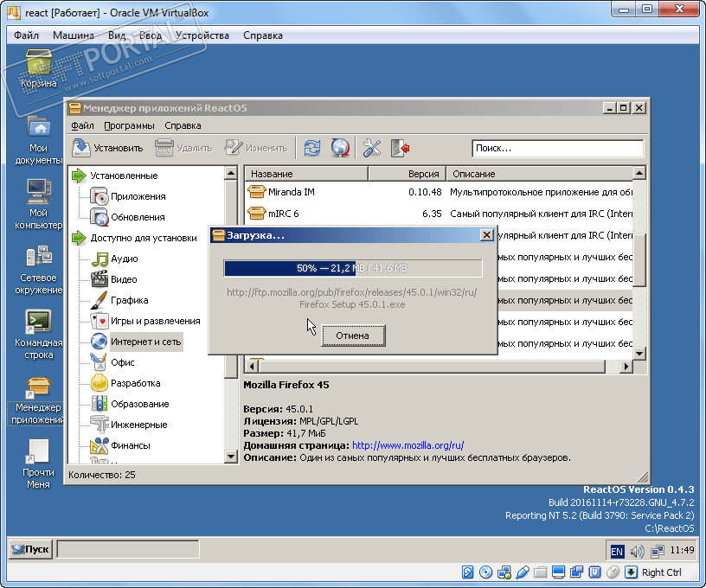Choose the Видео category

[124, 279]
